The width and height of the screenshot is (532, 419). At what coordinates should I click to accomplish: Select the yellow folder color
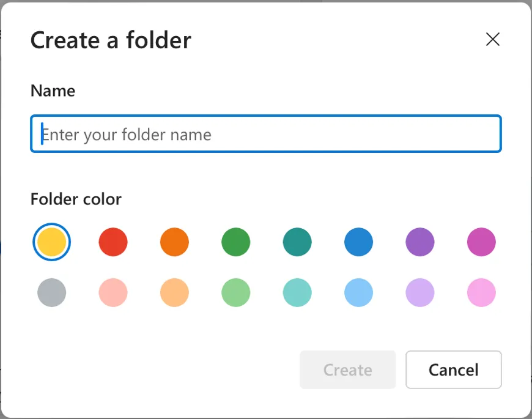[x=52, y=242]
